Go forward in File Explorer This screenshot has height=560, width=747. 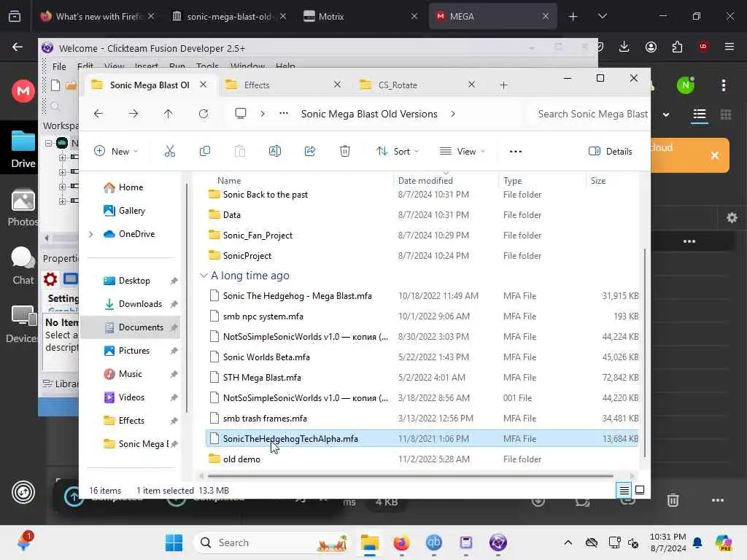tap(133, 114)
